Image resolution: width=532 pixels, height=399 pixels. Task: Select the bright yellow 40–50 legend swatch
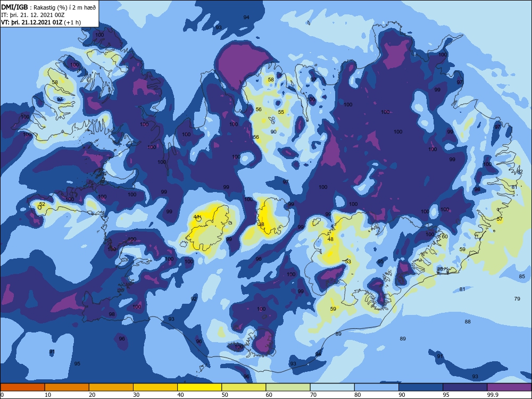pos(199,387)
